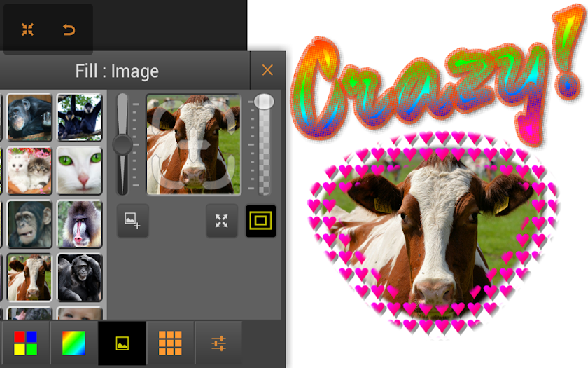Select the brown cow thumbnail in list
The height and width of the screenshot is (368, 588).
[x=29, y=278]
